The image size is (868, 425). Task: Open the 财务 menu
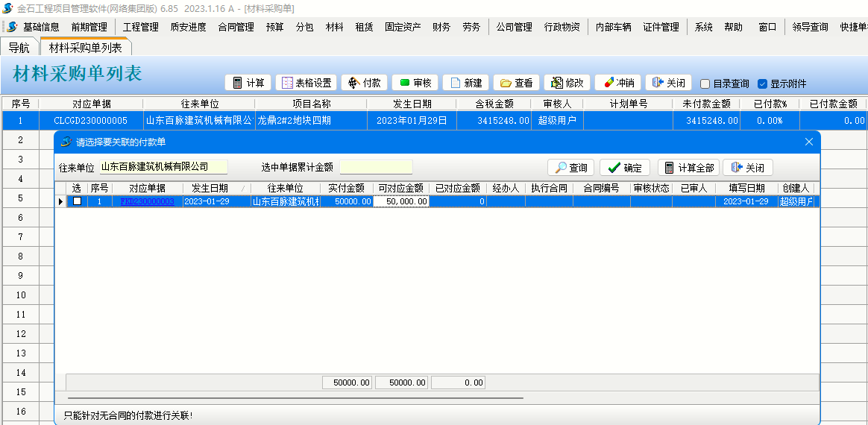[441, 27]
